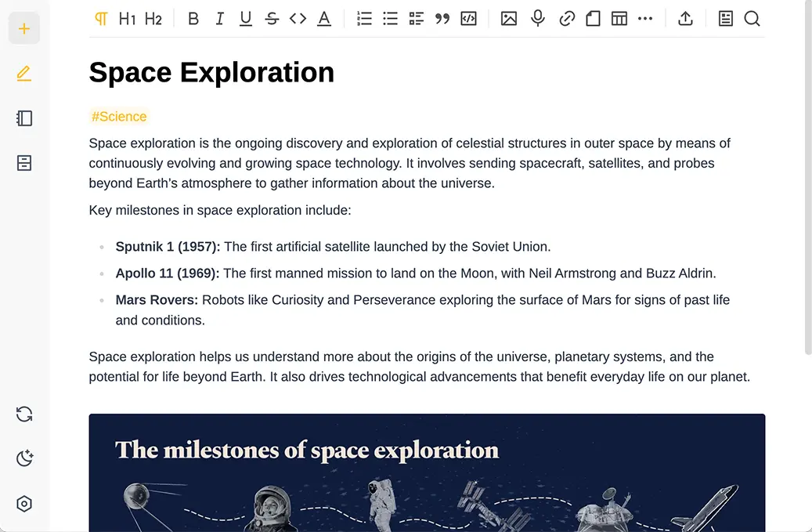
Task: Insert a numbered list
Action: point(364,19)
